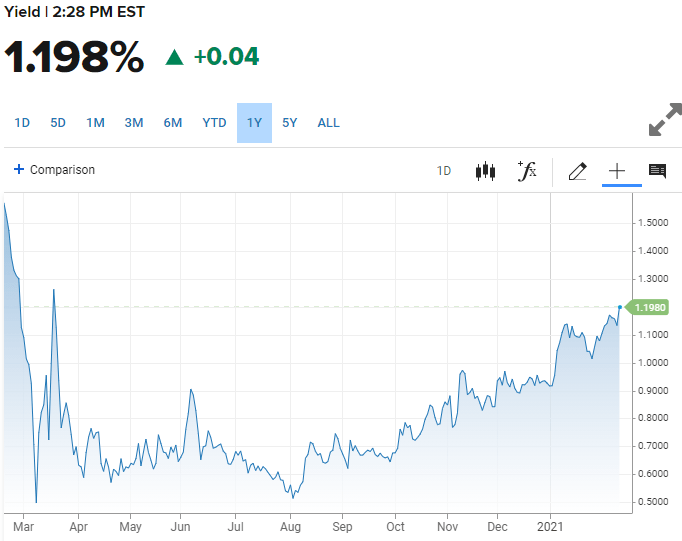Click the 0.5000 y-axis value
The width and height of the screenshot is (682, 541).
point(652,501)
